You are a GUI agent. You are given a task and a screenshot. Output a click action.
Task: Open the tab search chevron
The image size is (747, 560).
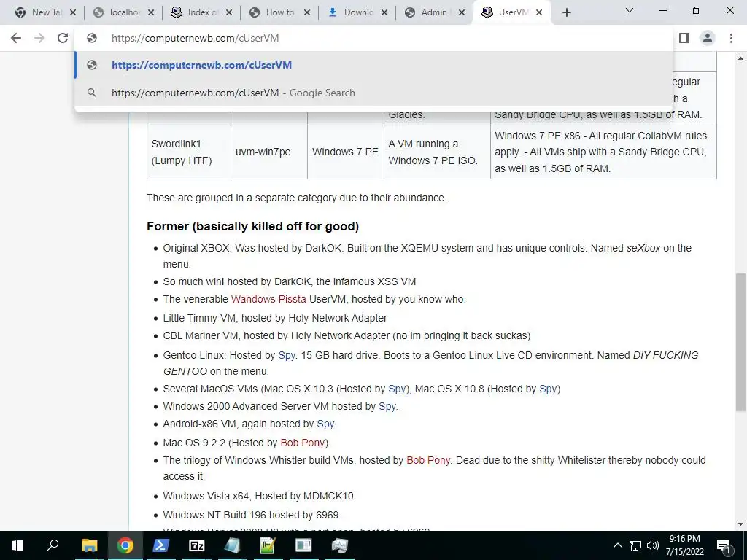coord(630,10)
